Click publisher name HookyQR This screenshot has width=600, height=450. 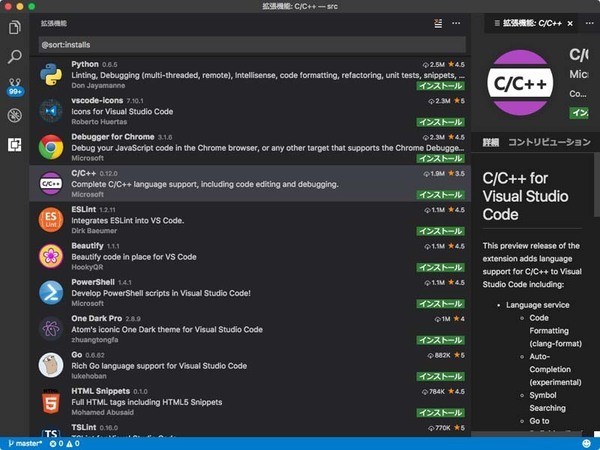click(x=87, y=267)
